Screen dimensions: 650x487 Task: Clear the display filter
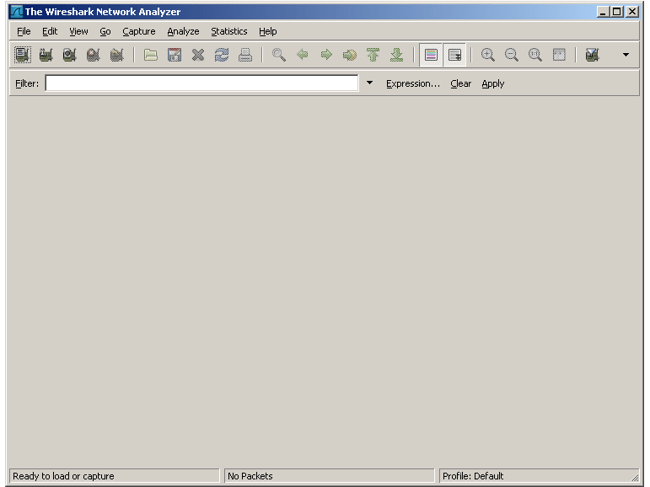tap(461, 84)
